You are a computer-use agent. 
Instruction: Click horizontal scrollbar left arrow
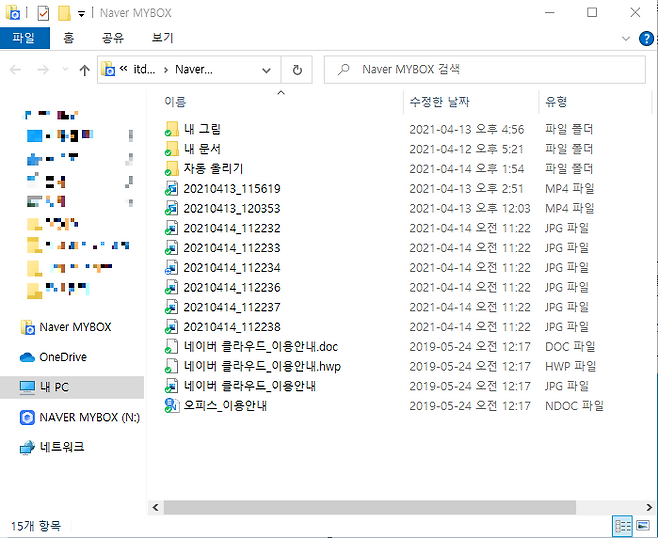pyautogui.click(x=155, y=507)
